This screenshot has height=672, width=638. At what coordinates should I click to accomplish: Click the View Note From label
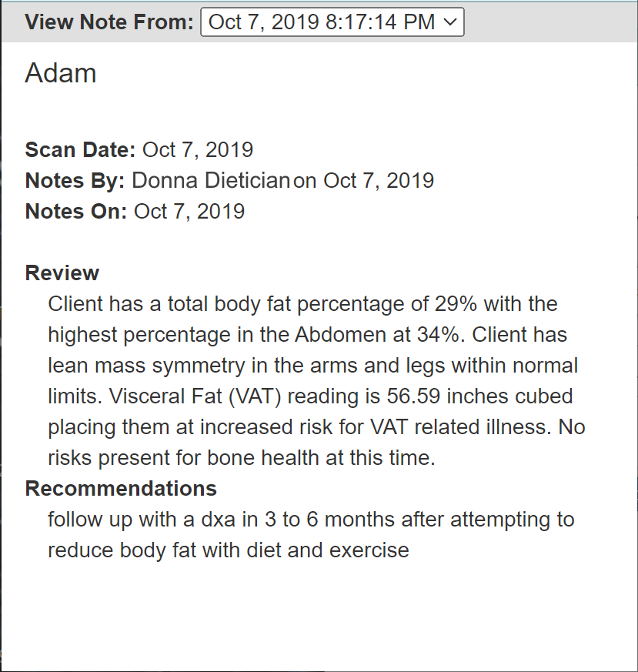[x=109, y=22]
